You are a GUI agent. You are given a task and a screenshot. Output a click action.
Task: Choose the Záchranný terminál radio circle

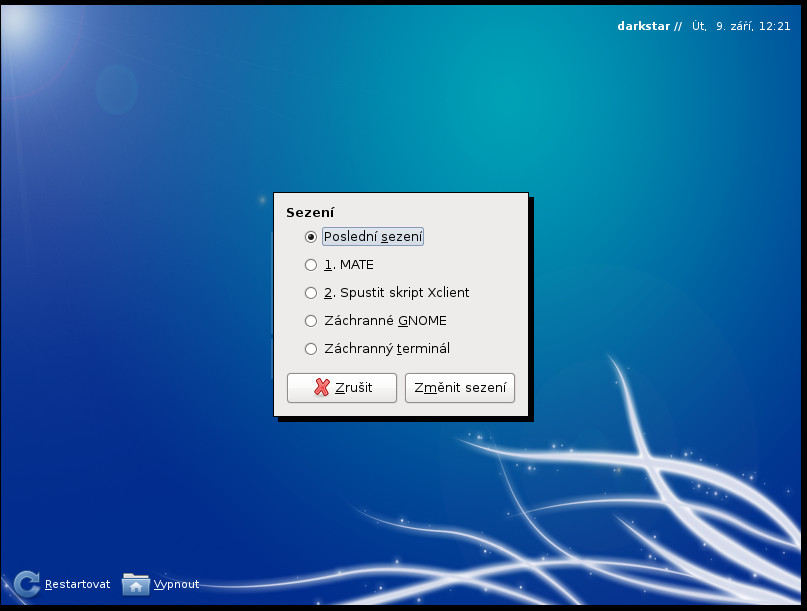pos(310,349)
